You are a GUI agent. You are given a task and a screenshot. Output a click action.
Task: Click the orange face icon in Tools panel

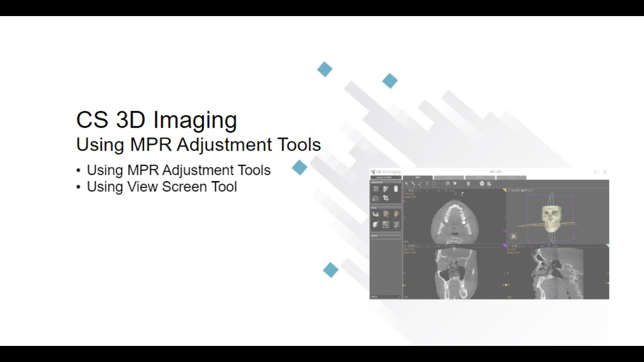(x=396, y=214)
